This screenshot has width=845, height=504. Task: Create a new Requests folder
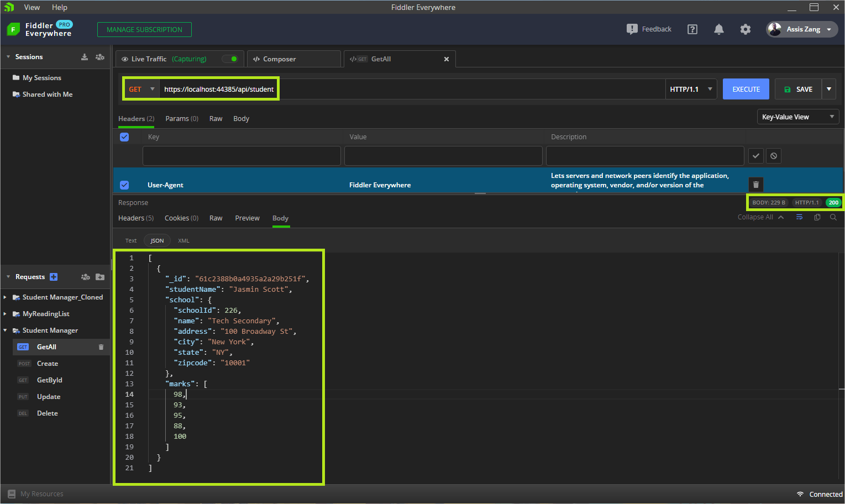(100, 277)
